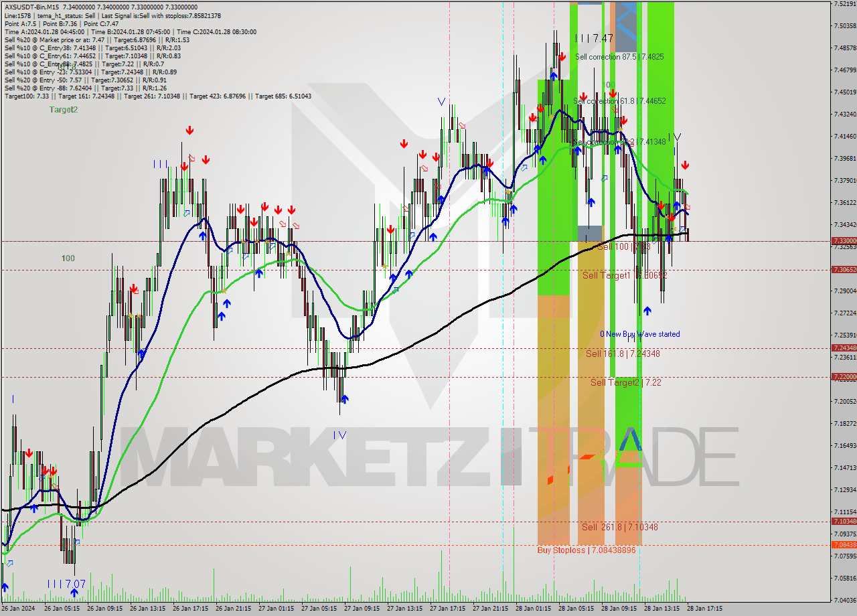Click the 'Point A:7.5' info line

pos(62,23)
